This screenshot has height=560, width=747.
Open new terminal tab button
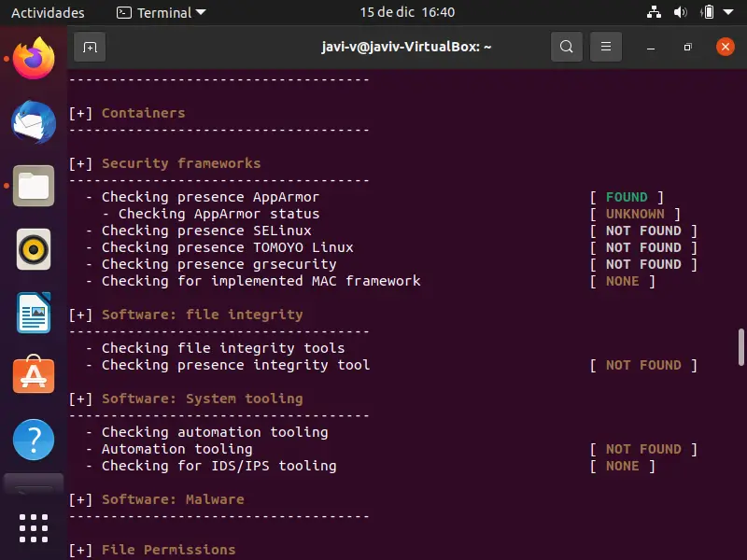[90, 47]
